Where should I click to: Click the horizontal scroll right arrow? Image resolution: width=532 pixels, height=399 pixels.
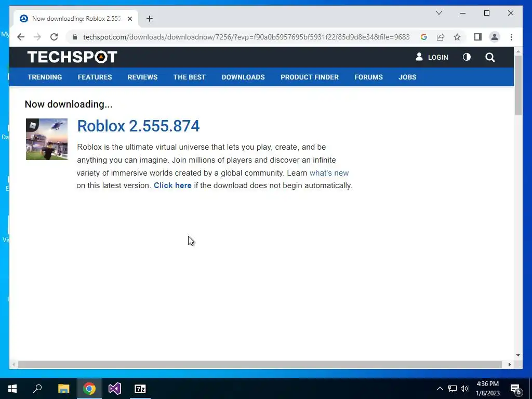(x=509, y=364)
